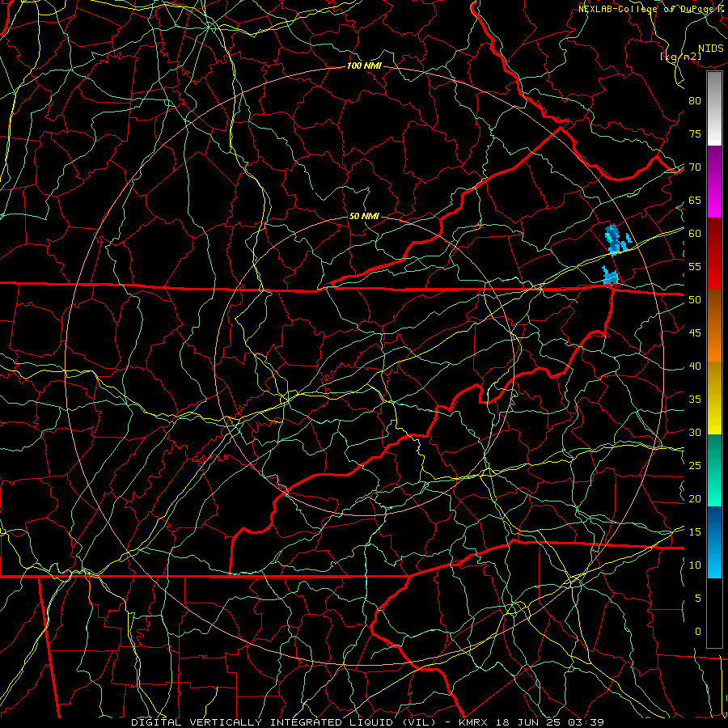This screenshot has width=728, height=728.
Task: Click the "100 NMI" range ring label
Action: (364, 66)
